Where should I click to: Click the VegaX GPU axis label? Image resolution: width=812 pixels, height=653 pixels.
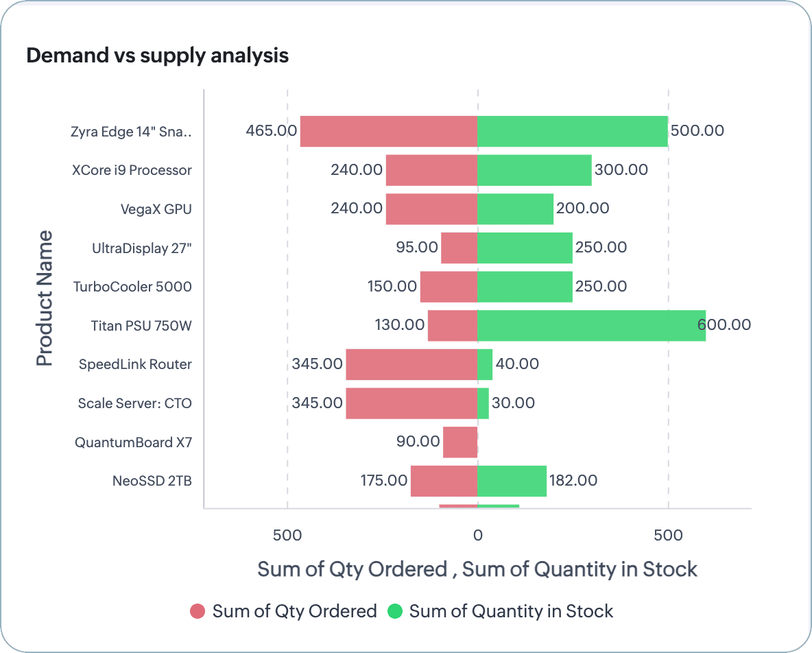156,209
